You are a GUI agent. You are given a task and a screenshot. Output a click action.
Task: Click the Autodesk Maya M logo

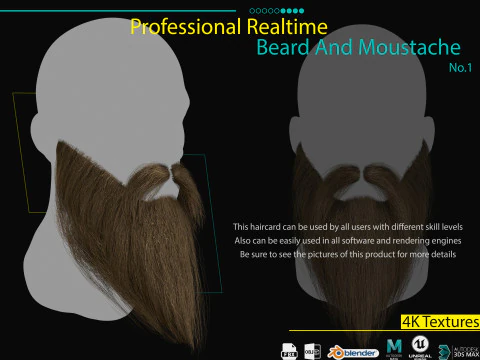[394, 349]
